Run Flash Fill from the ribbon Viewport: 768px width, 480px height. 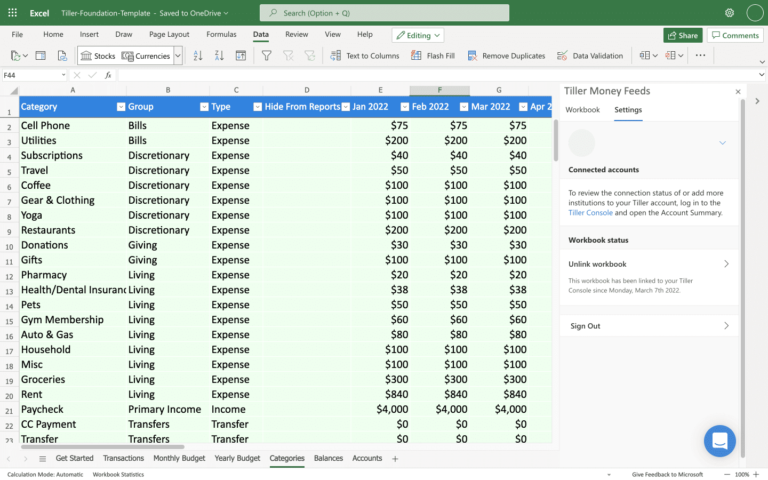point(432,56)
